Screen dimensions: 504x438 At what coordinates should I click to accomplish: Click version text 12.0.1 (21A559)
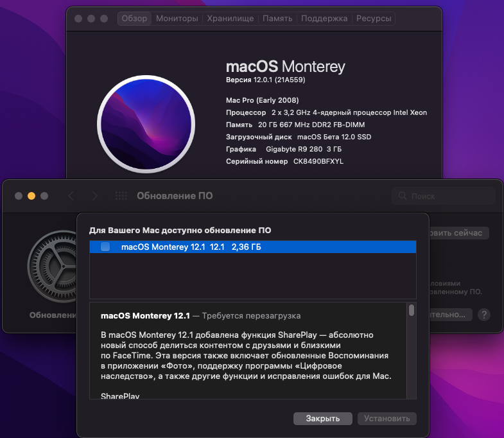[279, 80]
